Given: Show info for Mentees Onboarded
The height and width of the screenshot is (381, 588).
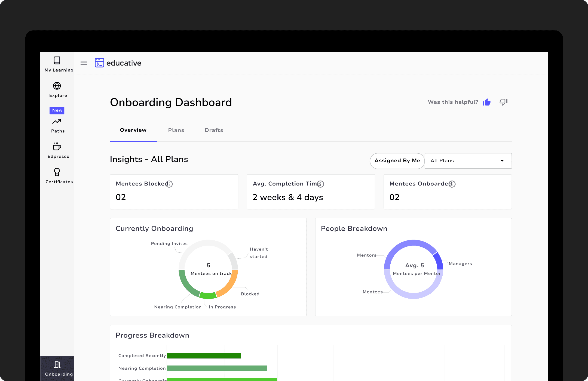Looking at the screenshot, I should (452, 184).
